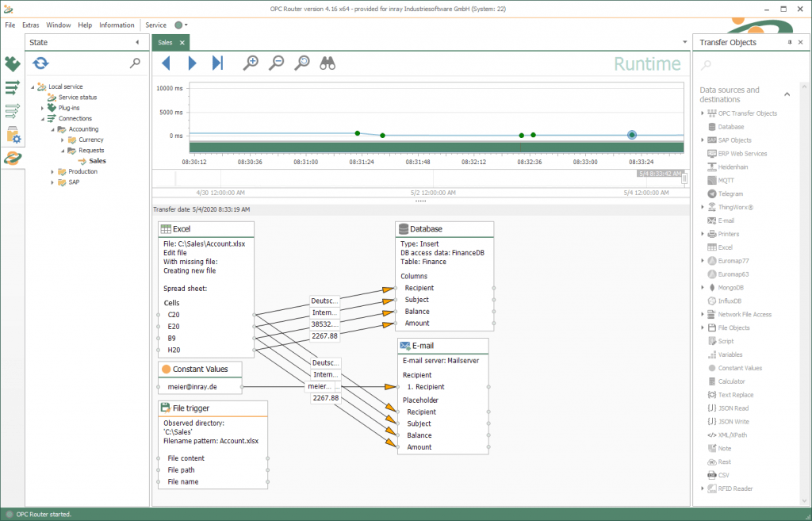Select the Calculator transfer object
Viewport: 812px width, 521px height.
click(731, 381)
